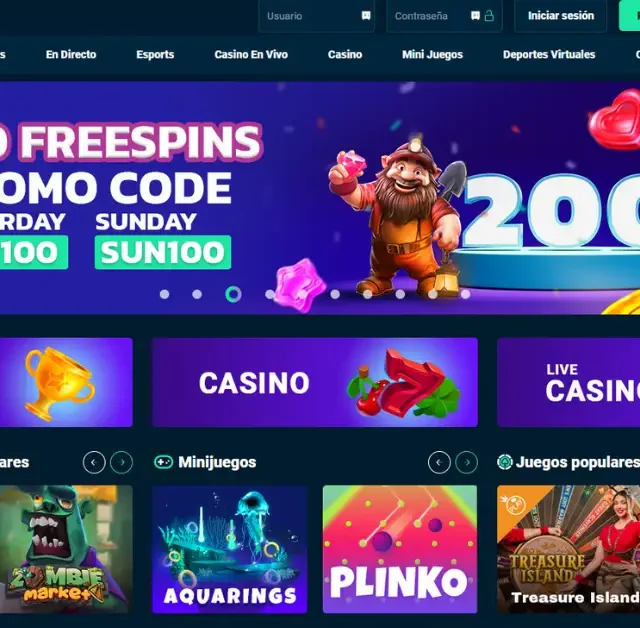
Task: Focus the Usuario input field
Action: [316, 16]
